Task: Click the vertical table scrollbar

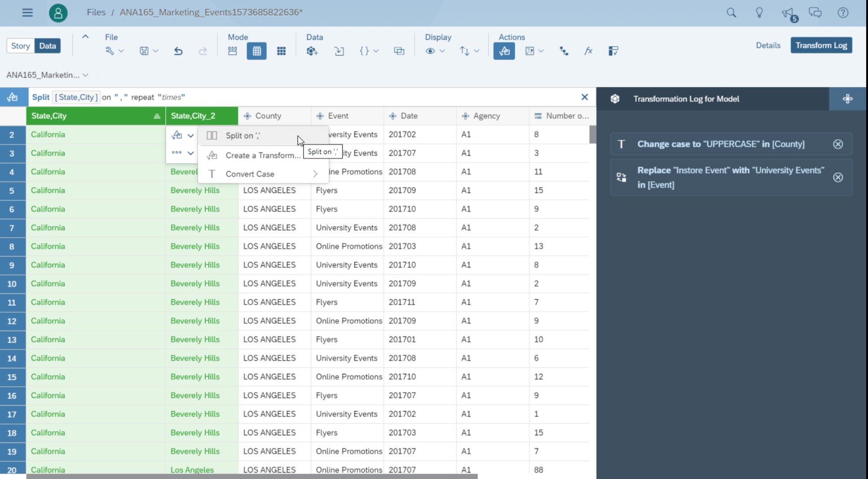Action: (593, 134)
